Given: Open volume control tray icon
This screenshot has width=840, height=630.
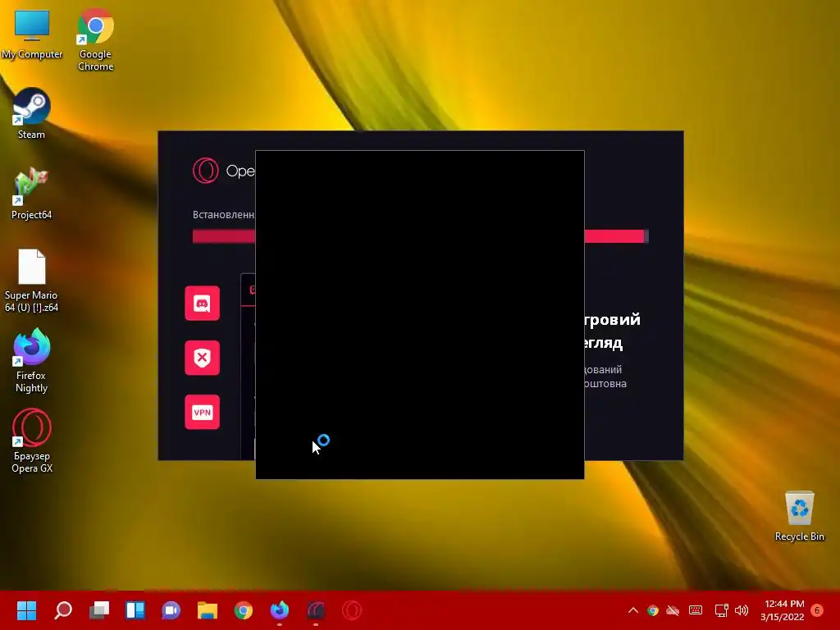Looking at the screenshot, I should click(x=742, y=610).
